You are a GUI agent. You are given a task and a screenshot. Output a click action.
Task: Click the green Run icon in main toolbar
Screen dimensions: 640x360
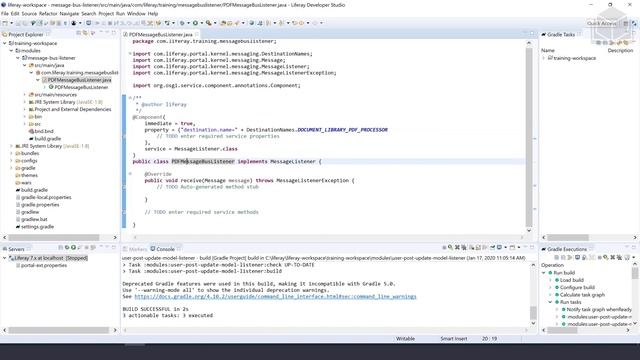click(195, 23)
